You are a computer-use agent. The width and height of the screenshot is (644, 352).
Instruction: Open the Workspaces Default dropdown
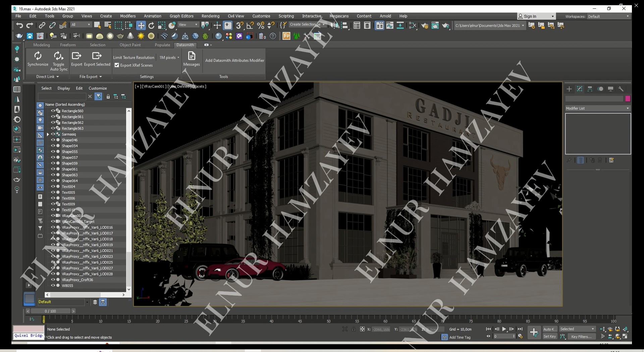(x=608, y=16)
